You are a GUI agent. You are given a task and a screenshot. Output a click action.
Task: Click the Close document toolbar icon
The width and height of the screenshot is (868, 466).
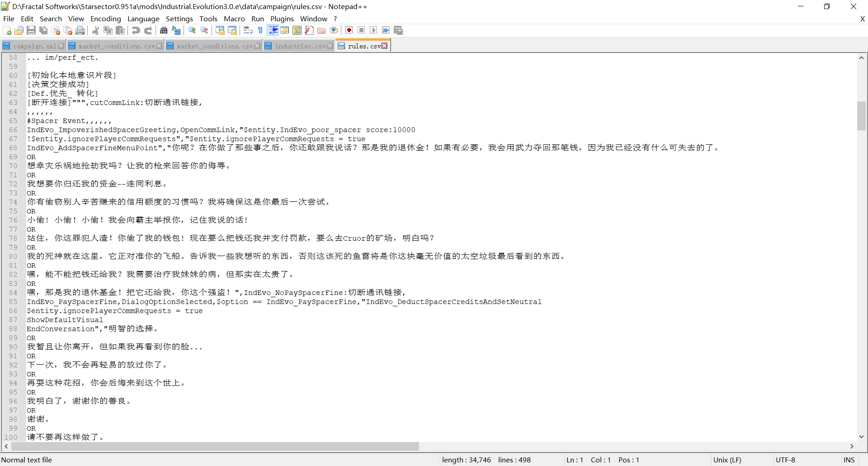56,30
